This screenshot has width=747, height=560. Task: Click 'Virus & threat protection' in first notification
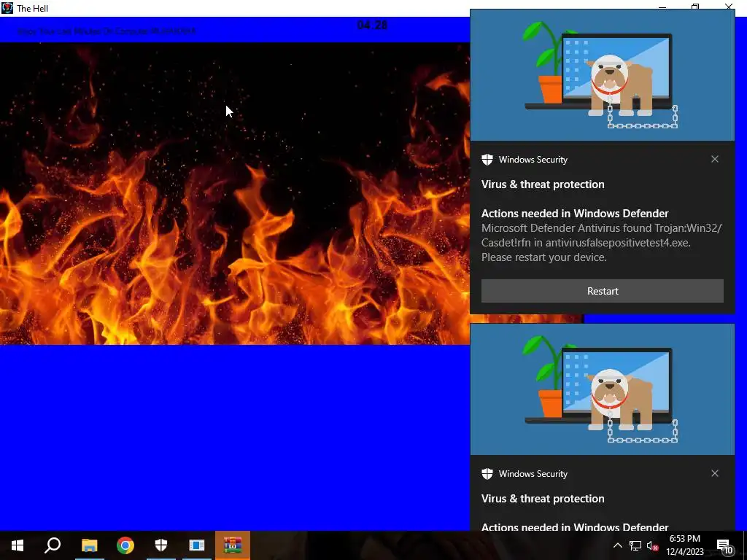(543, 184)
